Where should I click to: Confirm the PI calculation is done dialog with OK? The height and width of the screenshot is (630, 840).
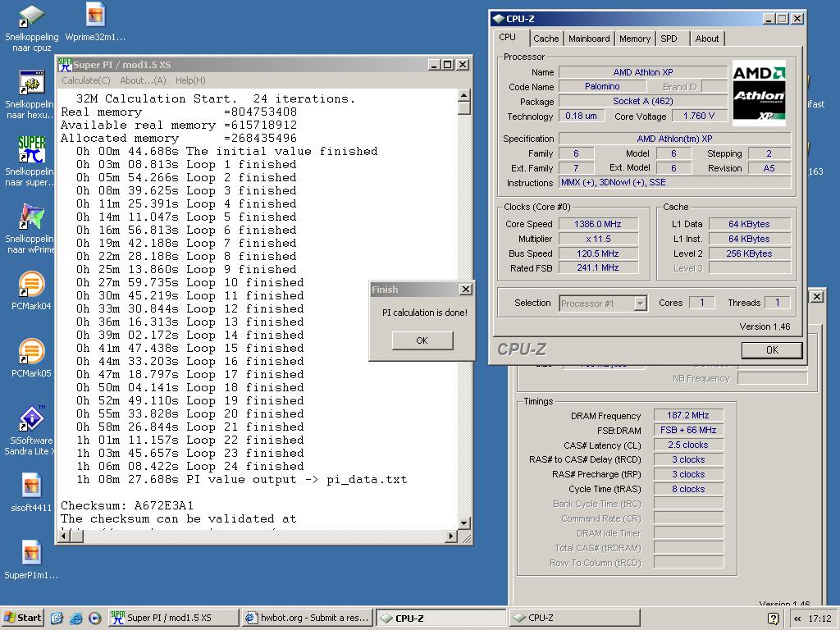(x=422, y=340)
